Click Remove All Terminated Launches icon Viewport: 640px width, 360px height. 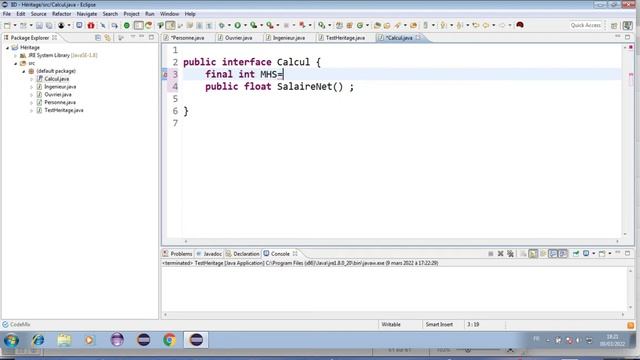[x=510, y=253]
